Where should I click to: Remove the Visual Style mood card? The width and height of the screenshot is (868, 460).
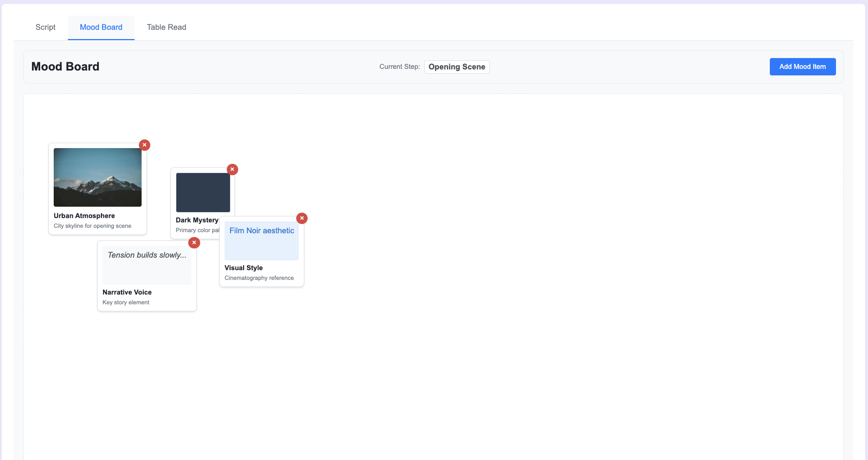302,218
